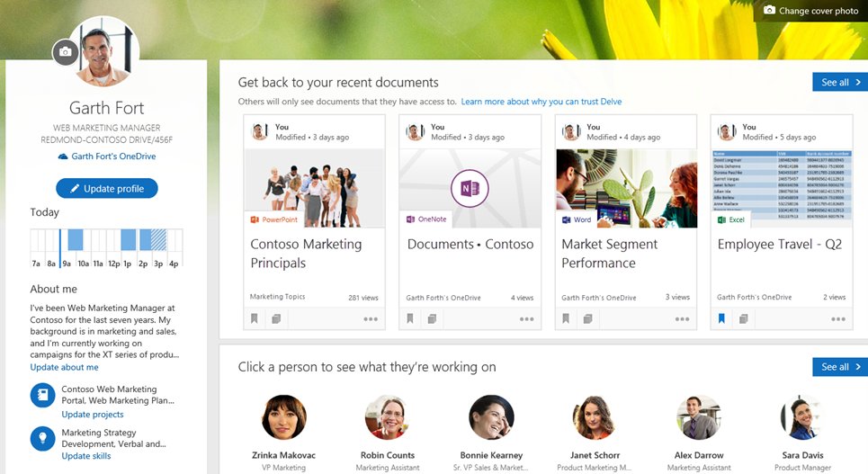
Task: Click the striped tentative 3p calendar block
Action: pos(159,240)
